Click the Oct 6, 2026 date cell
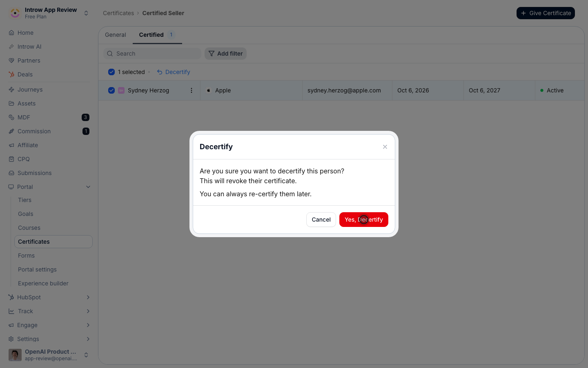Viewport: 588px width, 368px height. click(x=428, y=90)
